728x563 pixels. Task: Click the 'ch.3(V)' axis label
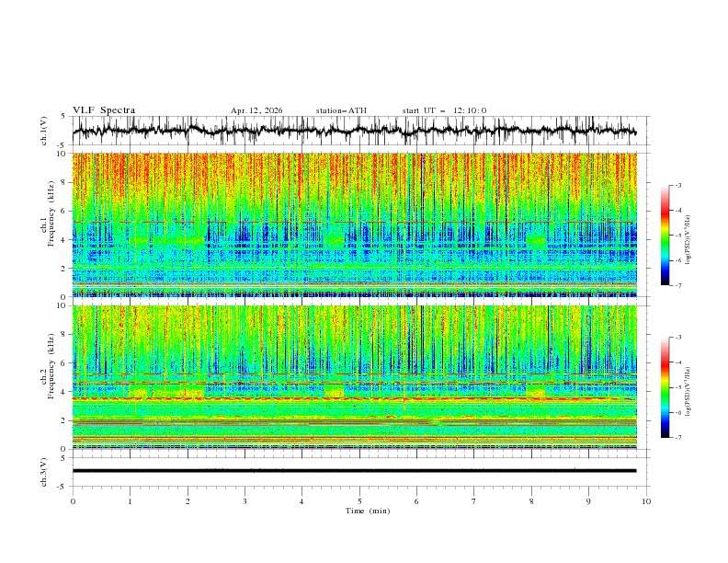tap(44, 472)
